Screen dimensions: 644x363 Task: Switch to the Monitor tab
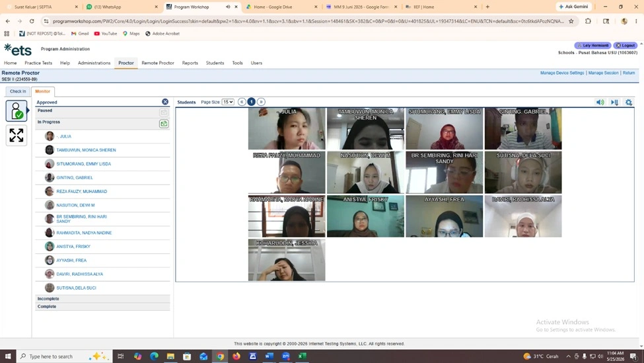coord(43,91)
